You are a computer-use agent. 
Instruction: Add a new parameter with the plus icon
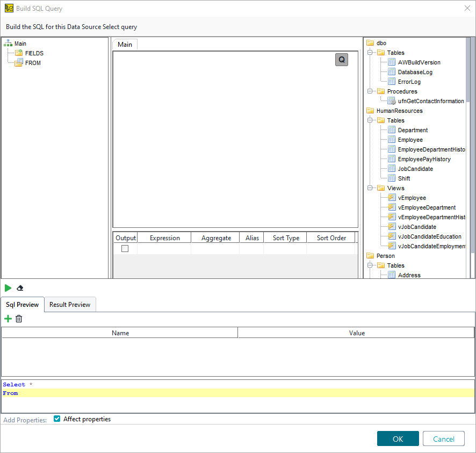(x=8, y=319)
